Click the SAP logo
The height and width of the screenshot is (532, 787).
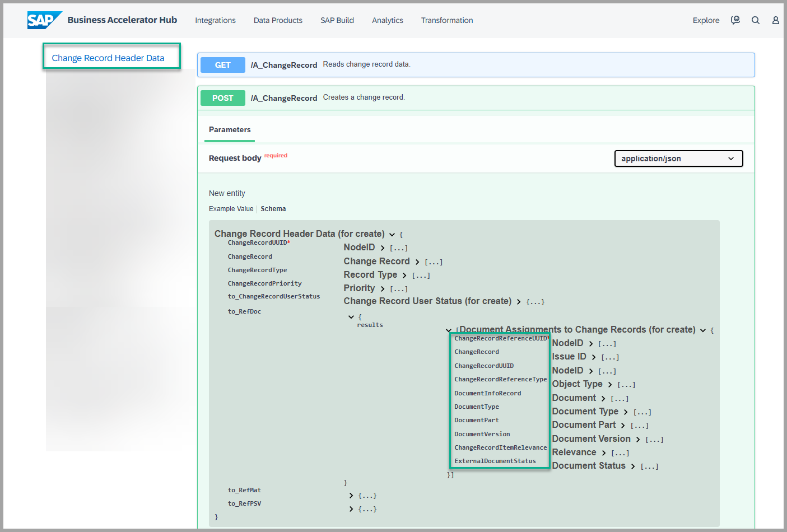pyautogui.click(x=43, y=20)
